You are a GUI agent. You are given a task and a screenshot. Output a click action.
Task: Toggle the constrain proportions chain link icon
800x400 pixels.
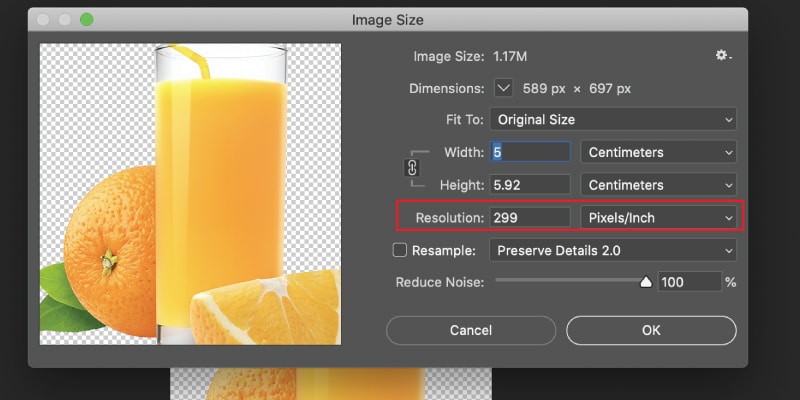click(412, 168)
